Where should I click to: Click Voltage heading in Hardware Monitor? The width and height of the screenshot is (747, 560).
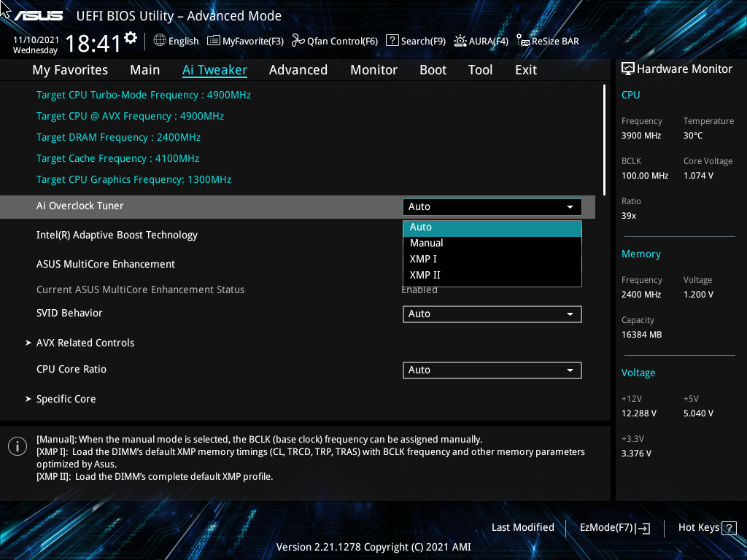click(638, 373)
